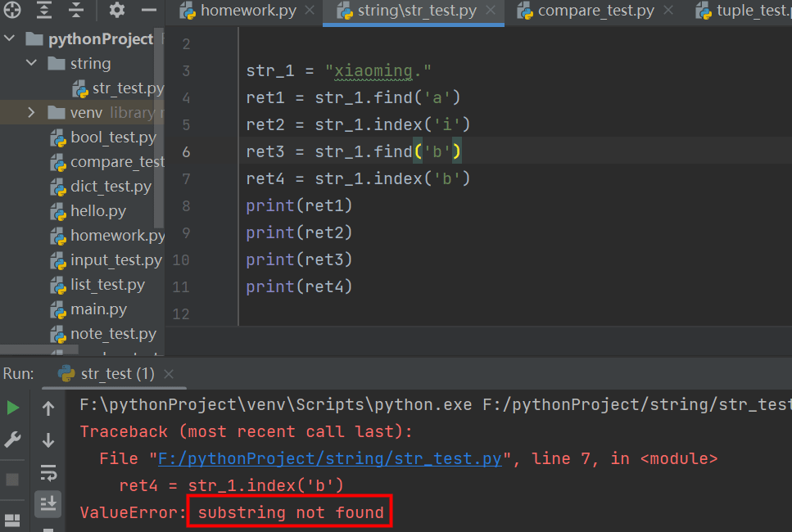
Task: Toggle soft-wrap in run console
Action: coord(48,473)
